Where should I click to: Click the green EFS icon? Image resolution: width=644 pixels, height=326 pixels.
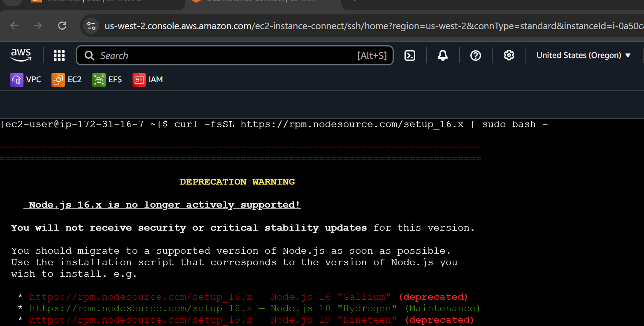tap(99, 80)
